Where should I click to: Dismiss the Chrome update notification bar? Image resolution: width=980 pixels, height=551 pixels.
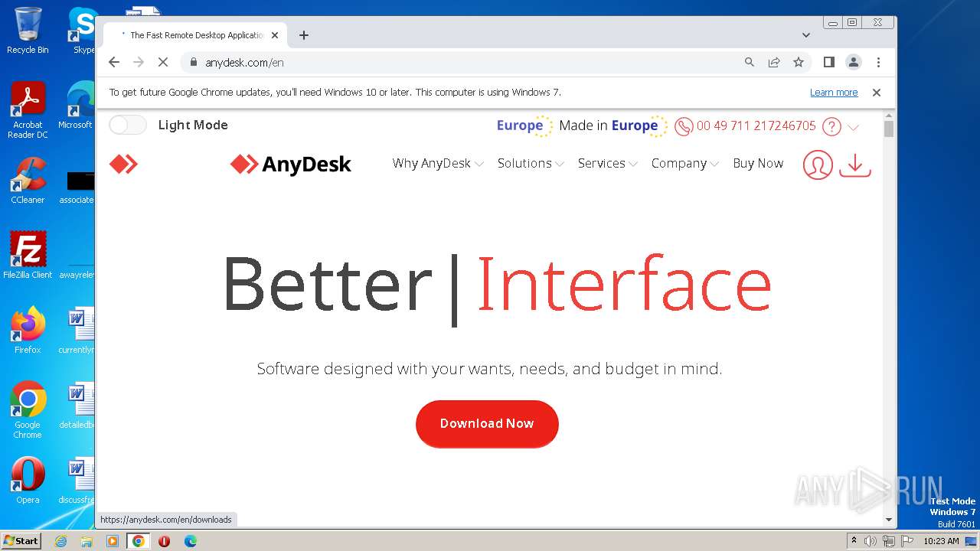click(x=877, y=93)
